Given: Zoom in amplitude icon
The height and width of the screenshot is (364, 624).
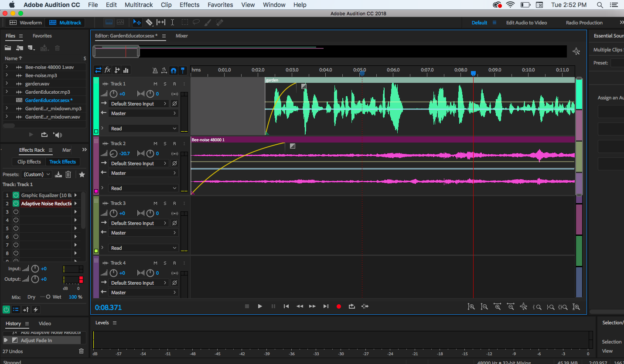Looking at the screenshot, I should pyautogui.click(x=471, y=307).
